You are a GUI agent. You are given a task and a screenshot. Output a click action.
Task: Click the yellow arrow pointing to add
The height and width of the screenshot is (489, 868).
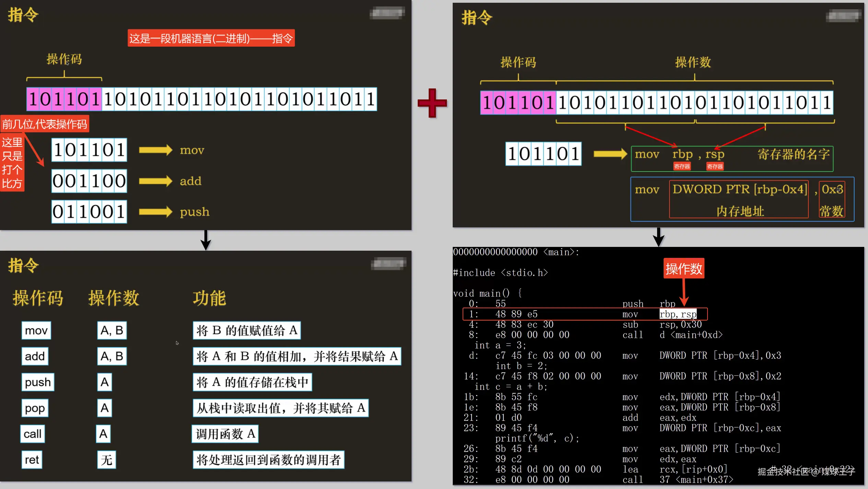point(155,181)
